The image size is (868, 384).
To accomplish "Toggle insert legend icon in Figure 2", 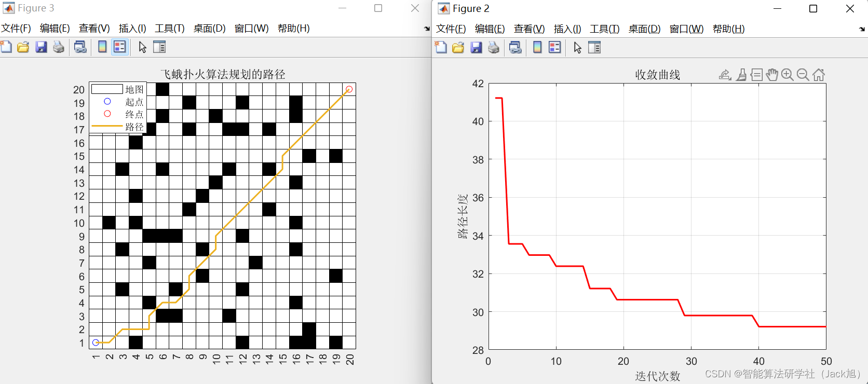I will pyautogui.click(x=555, y=48).
